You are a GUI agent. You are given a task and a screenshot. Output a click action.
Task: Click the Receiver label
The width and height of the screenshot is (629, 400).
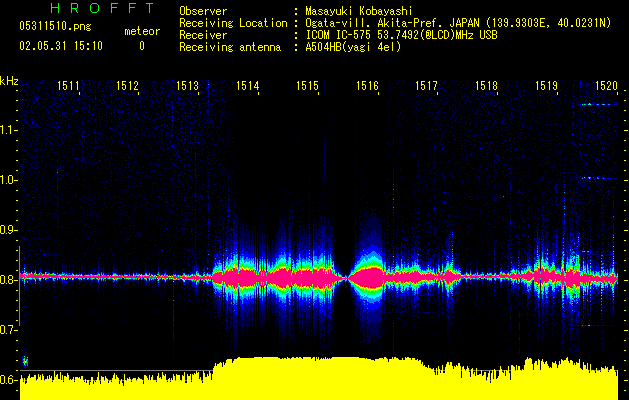(203, 35)
